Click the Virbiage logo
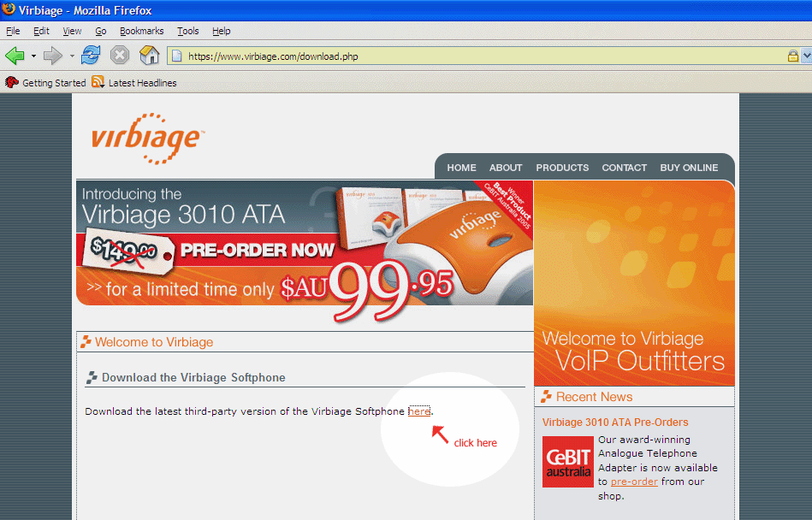Image resolution: width=812 pixels, height=520 pixels. [147, 139]
